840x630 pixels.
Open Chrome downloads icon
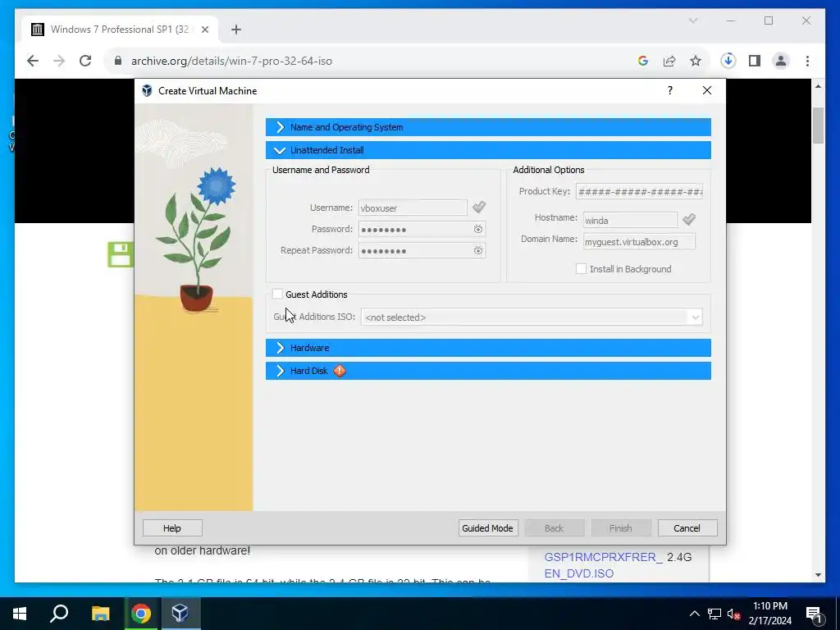pos(728,61)
